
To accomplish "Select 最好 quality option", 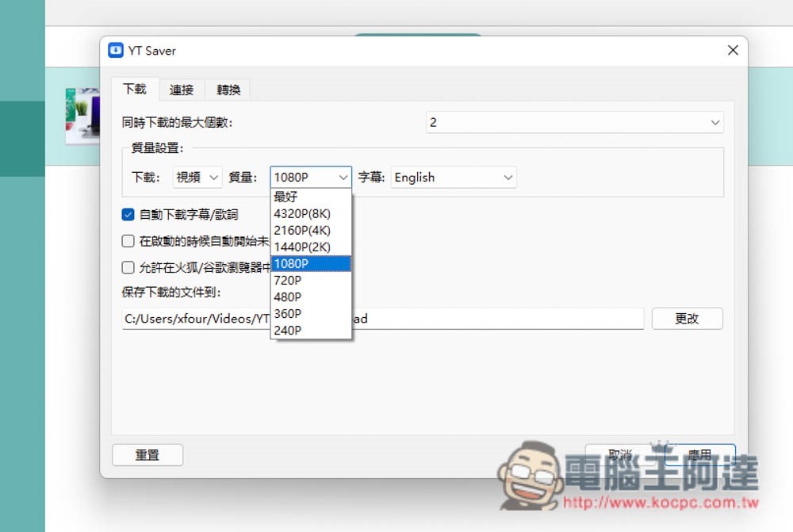I will pos(311,197).
